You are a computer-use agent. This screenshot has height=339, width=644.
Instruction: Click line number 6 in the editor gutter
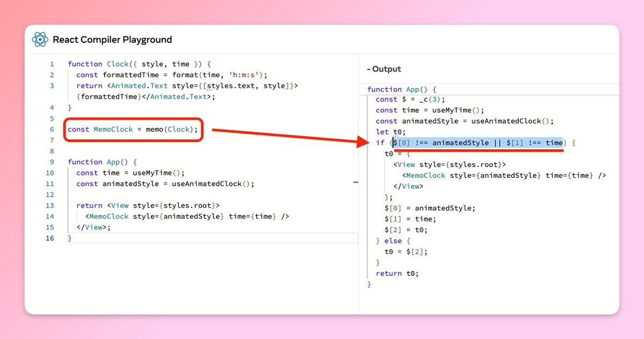[x=52, y=129]
